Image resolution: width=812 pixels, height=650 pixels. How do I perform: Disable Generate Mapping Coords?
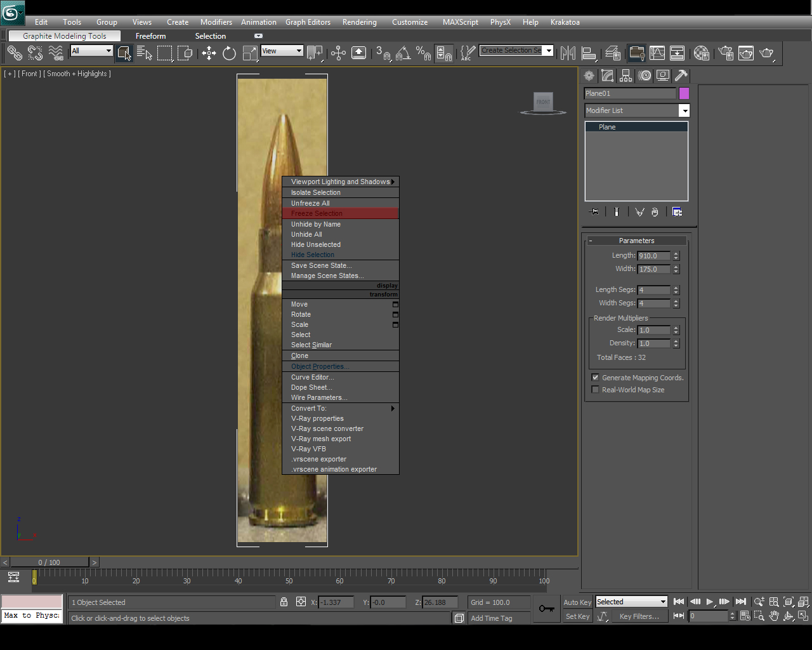click(595, 376)
